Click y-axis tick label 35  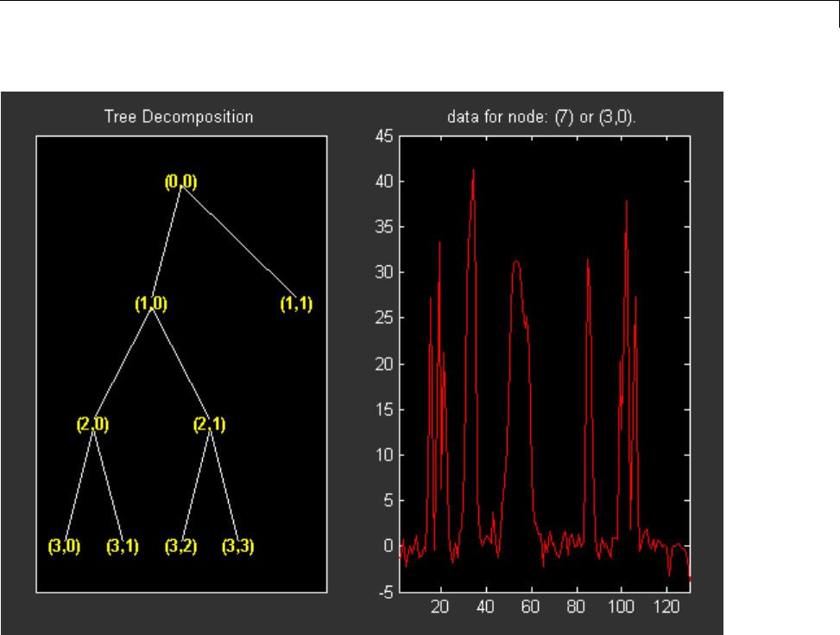(x=384, y=227)
